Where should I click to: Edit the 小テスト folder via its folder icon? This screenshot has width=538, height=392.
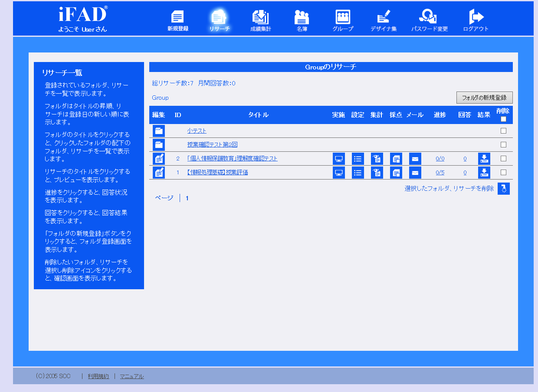pos(159,131)
